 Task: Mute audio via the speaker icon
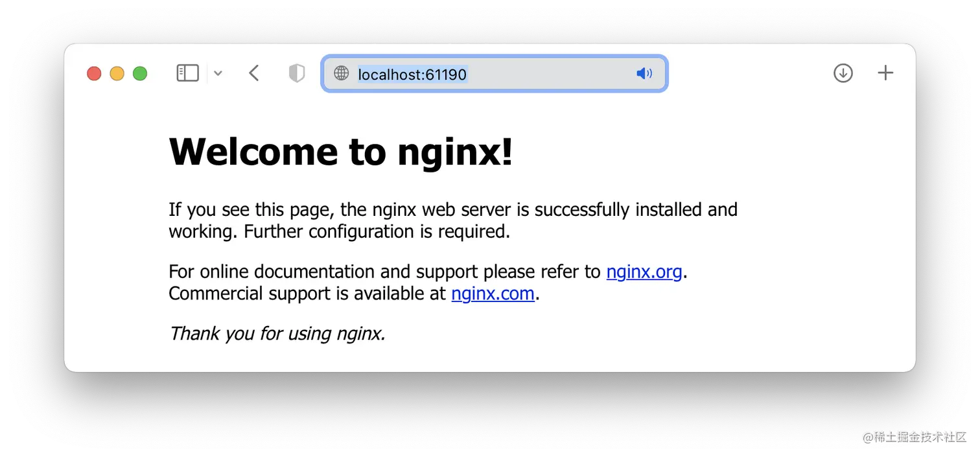[x=644, y=73]
